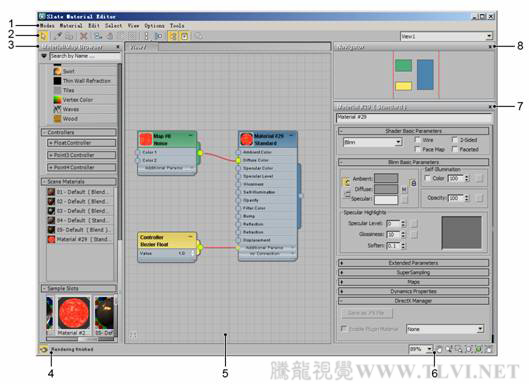Expand the SuperSampling rollout
The width and height of the screenshot is (529, 384).
click(413, 272)
